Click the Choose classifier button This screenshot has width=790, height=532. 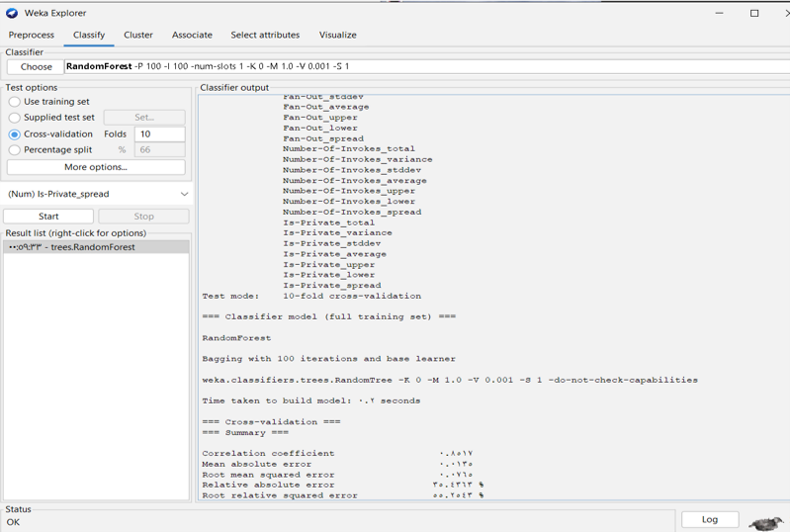pyautogui.click(x=36, y=66)
